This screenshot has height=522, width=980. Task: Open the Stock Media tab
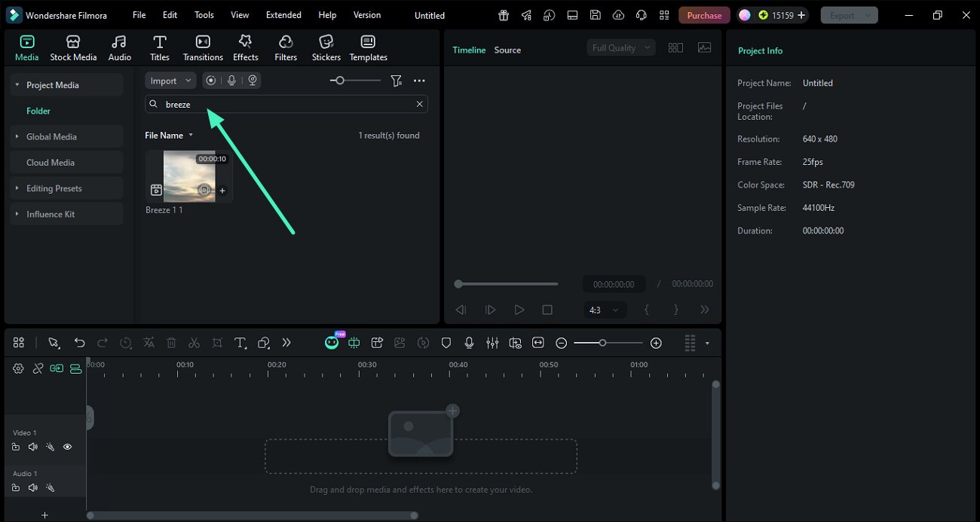point(73,48)
